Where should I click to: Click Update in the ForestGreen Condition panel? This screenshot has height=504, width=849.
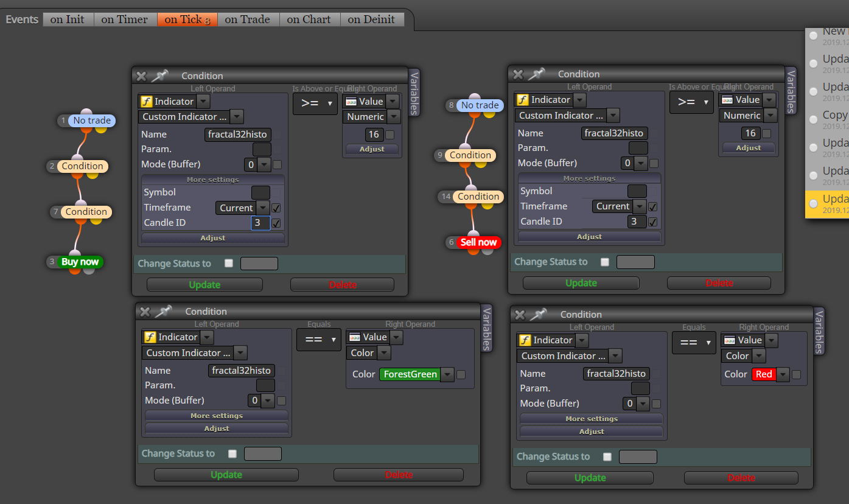pyautogui.click(x=226, y=475)
